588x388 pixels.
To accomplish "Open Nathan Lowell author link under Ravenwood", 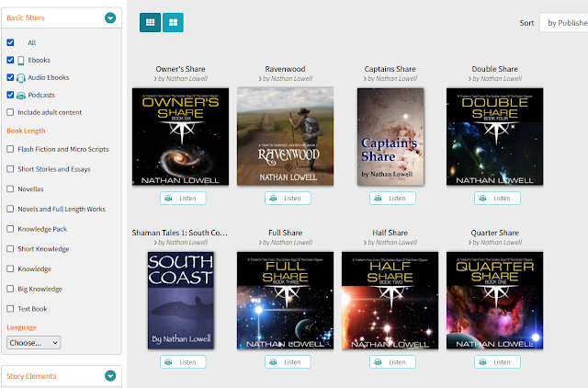I will click(x=288, y=79).
